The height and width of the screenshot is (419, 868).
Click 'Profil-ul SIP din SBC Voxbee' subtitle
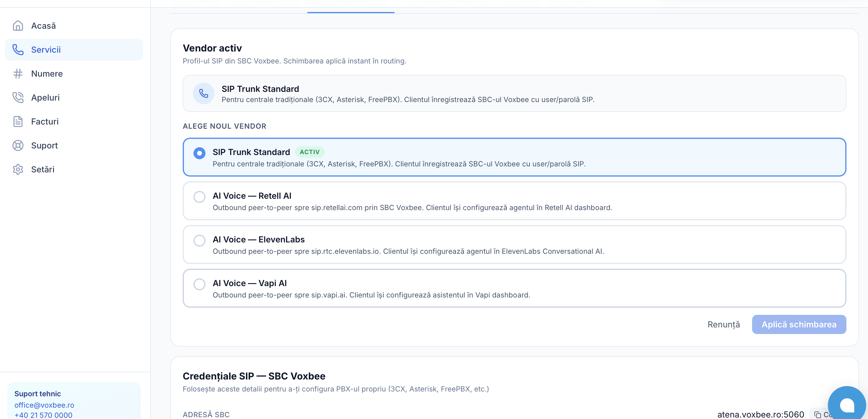[x=294, y=61]
